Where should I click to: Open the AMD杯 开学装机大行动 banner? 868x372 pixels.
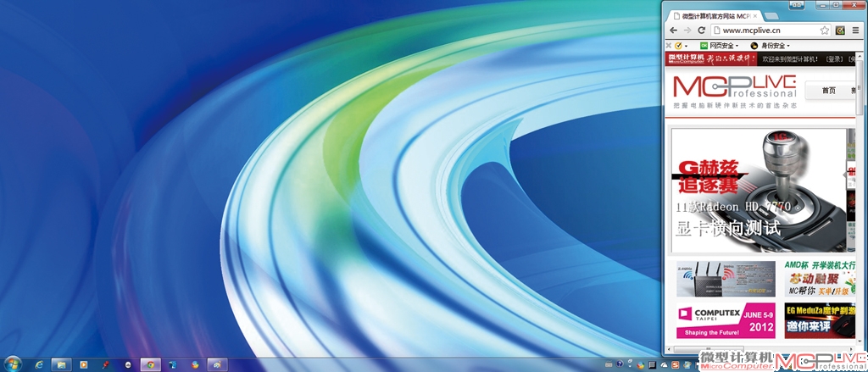pyautogui.click(x=820, y=279)
